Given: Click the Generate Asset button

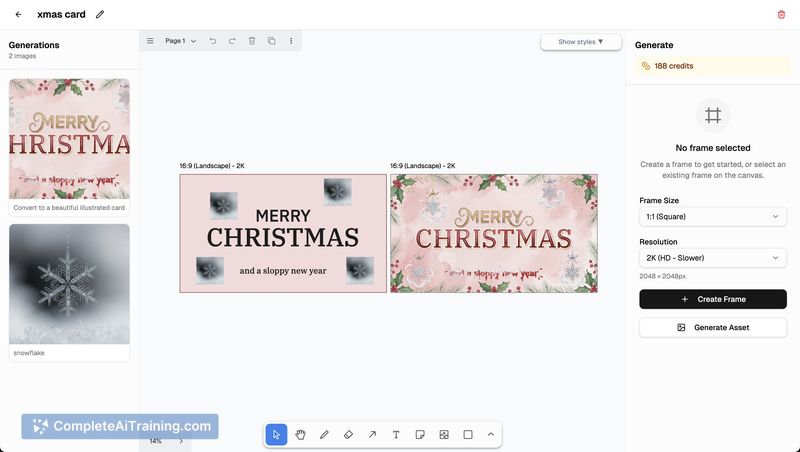Looking at the screenshot, I should coord(712,327).
